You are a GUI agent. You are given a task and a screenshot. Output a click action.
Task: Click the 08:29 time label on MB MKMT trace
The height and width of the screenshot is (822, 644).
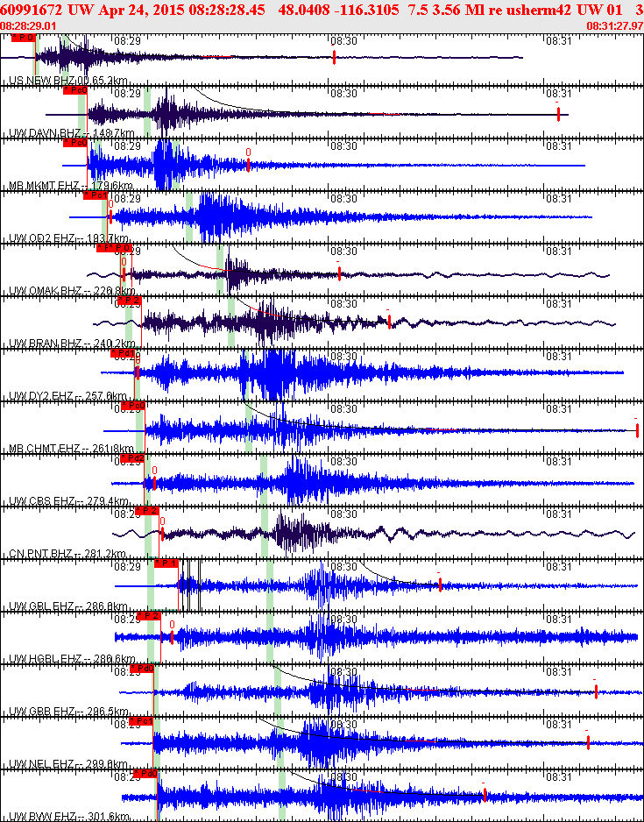tap(127, 145)
